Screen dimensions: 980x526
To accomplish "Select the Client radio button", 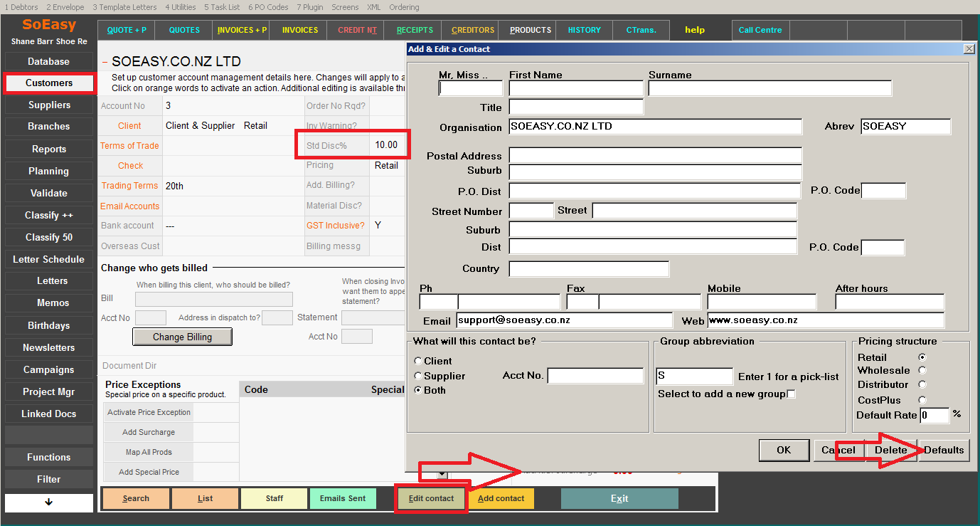I will pos(417,361).
